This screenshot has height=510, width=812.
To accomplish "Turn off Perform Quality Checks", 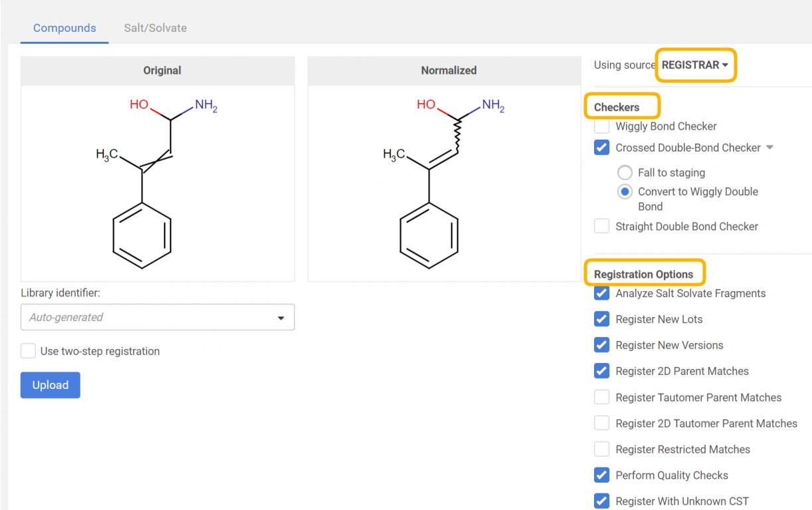I will coord(602,475).
